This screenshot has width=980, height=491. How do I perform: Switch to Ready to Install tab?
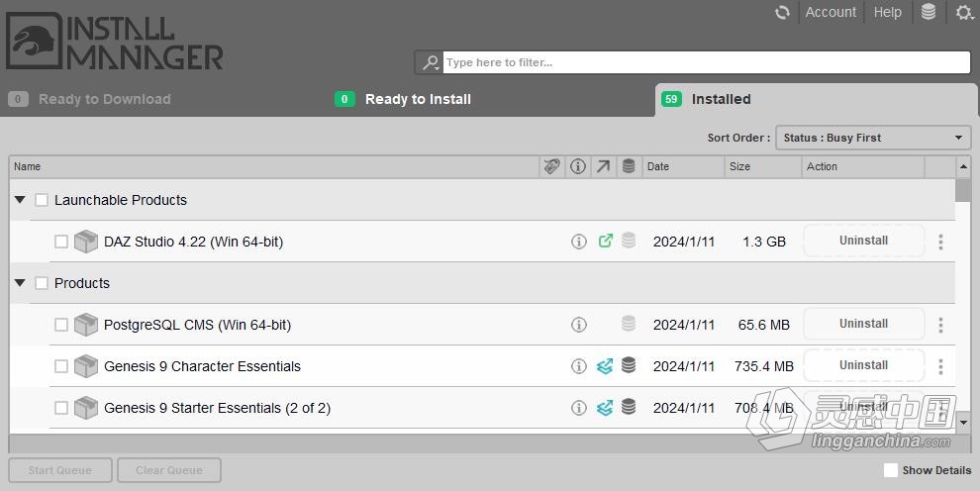tap(417, 99)
